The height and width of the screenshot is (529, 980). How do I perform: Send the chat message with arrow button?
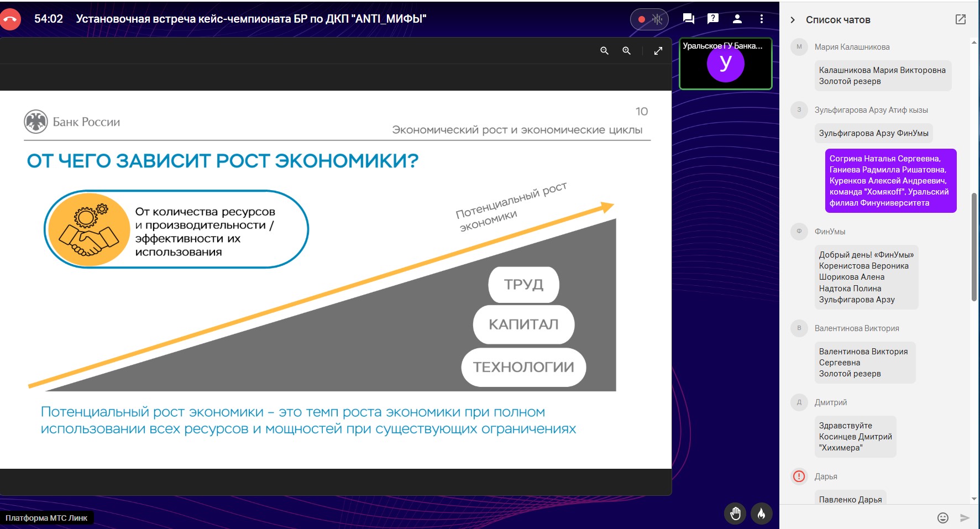[x=965, y=518]
